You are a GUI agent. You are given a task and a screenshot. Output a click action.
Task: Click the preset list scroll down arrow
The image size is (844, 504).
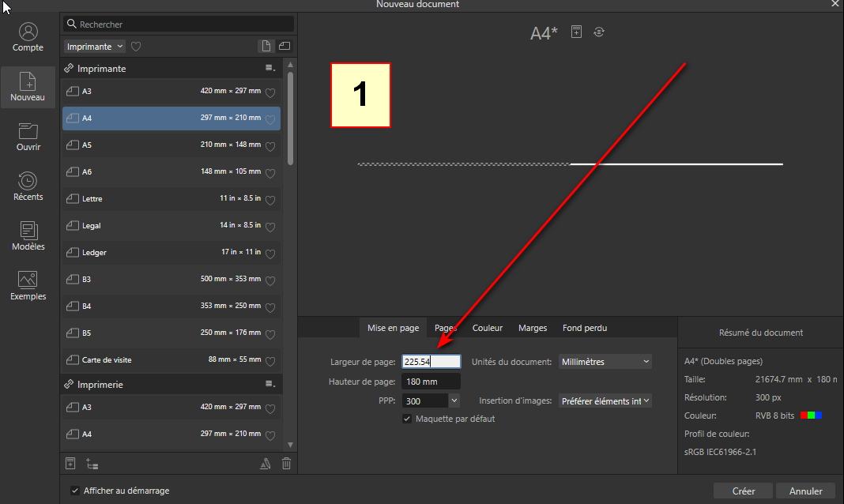(x=291, y=445)
